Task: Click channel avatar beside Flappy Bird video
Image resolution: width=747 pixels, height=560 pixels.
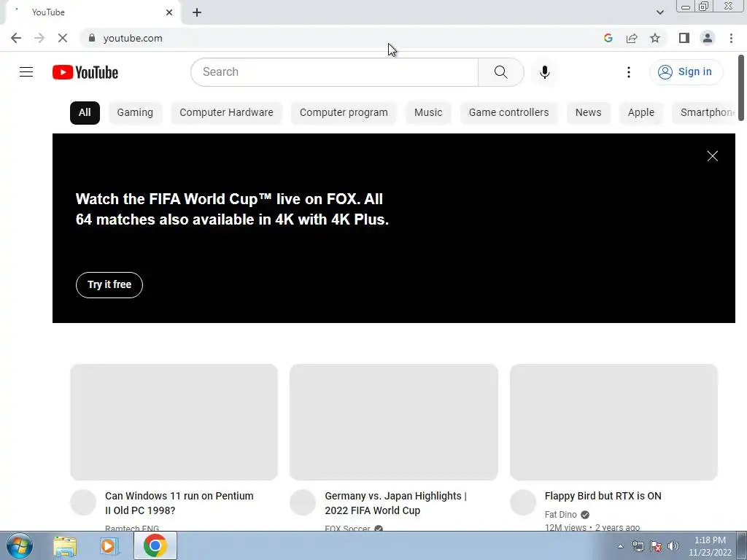Action: pyautogui.click(x=523, y=502)
